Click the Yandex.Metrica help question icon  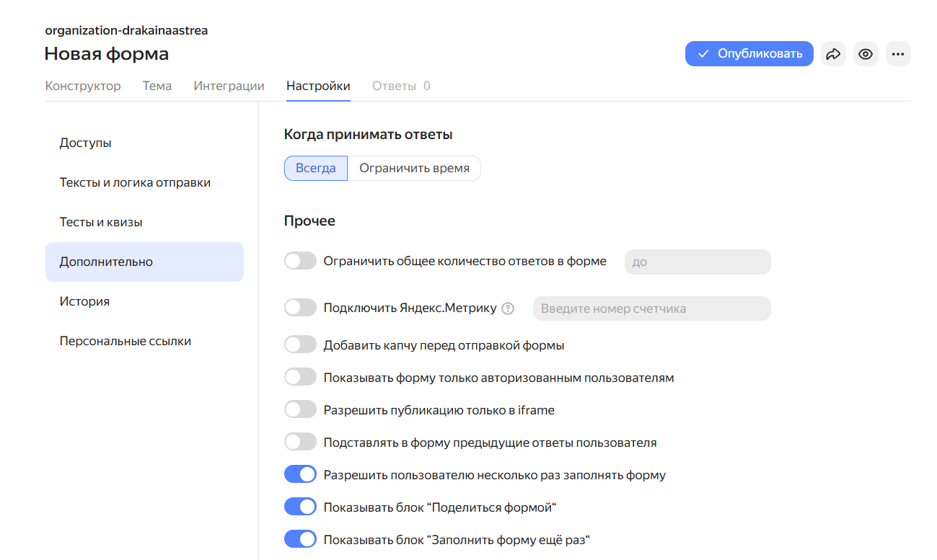pyautogui.click(x=508, y=308)
